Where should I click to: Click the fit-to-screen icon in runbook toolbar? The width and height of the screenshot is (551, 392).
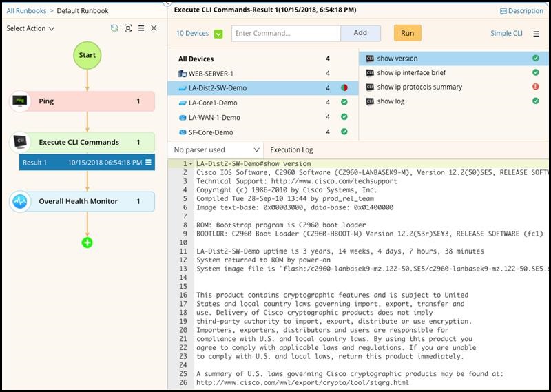(x=128, y=28)
